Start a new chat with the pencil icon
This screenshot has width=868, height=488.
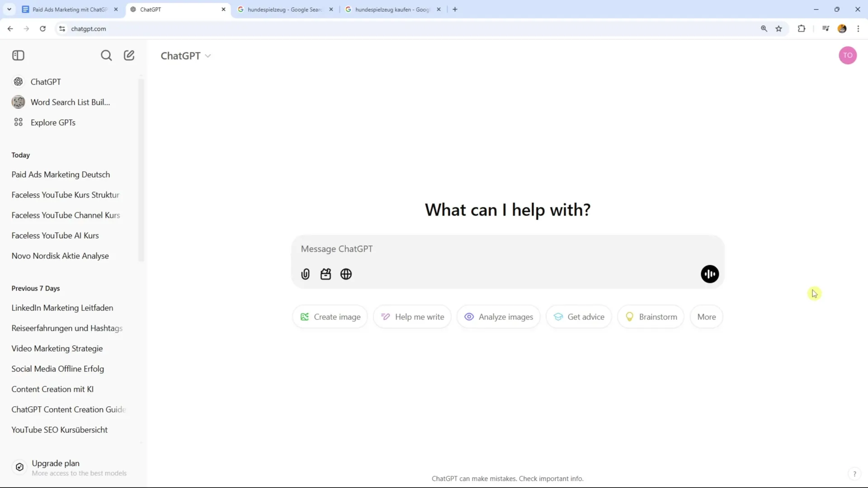click(x=129, y=56)
